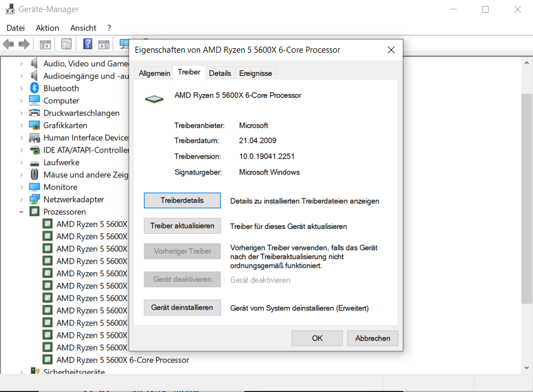533x392 pixels.
Task: Confirm the dialog with OK
Action: click(317, 338)
